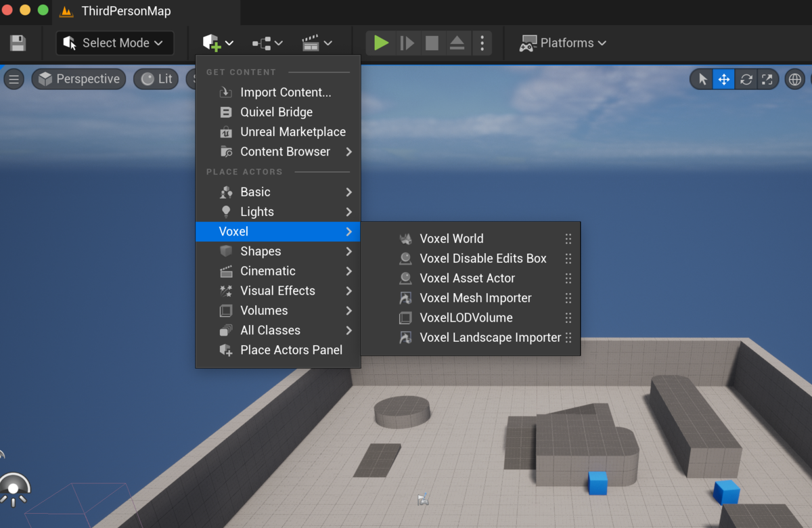The image size is (812, 528).
Task: Open the viewport hamburger options menu
Action: click(14, 79)
